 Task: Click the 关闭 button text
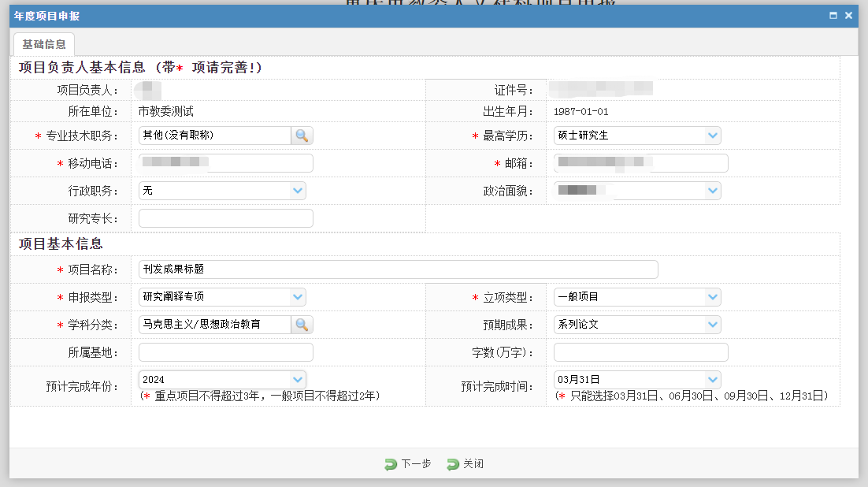click(473, 464)
